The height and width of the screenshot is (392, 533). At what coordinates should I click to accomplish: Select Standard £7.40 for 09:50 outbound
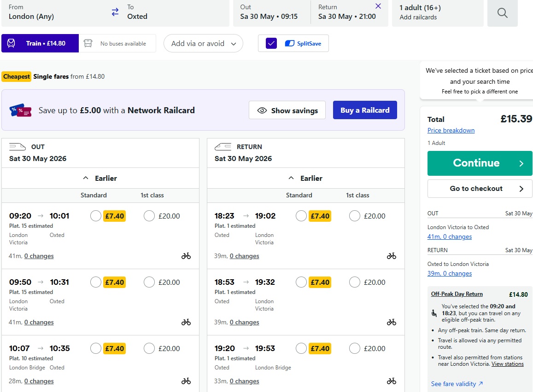(96, 282)
